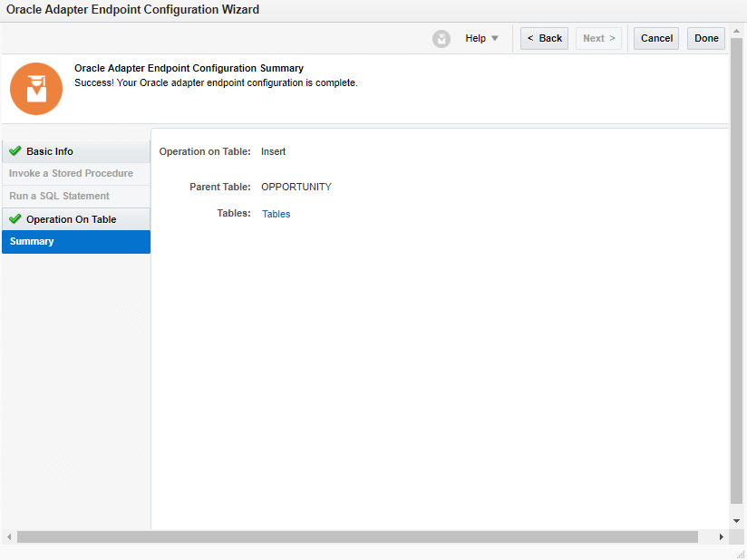Click the green checkmark beside Operation On Table
The height and width of the screenshot is (560, 747).
pos(15,219)
